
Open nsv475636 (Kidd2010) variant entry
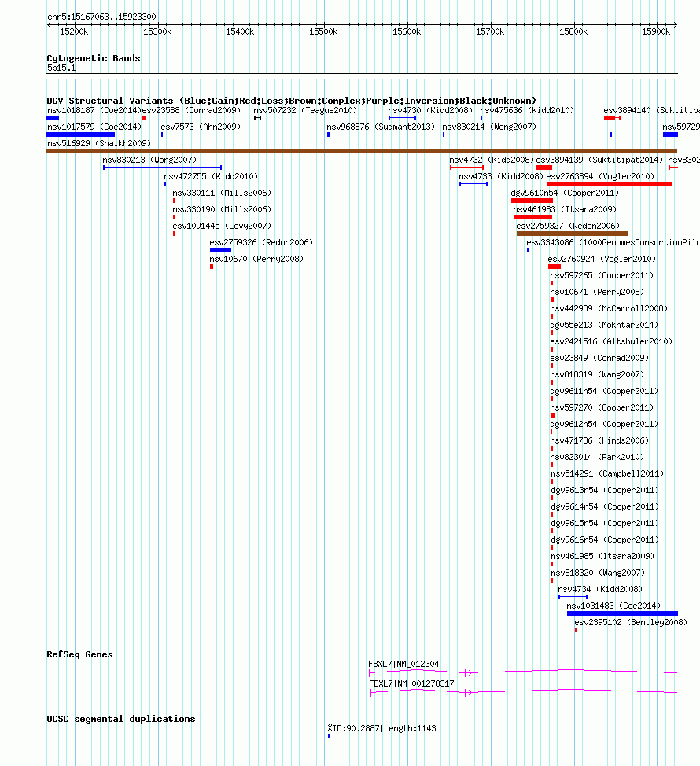527,110
